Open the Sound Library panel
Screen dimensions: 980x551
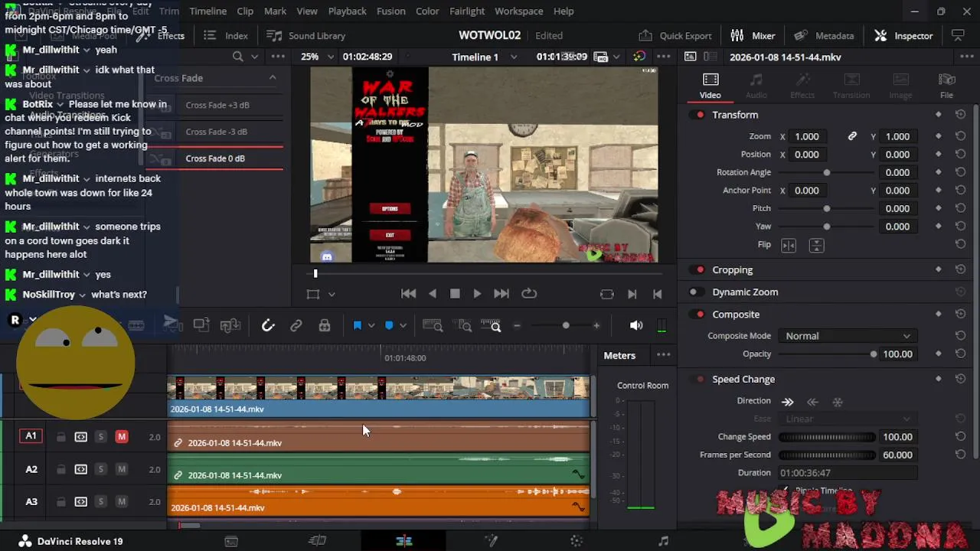(305, 35)
